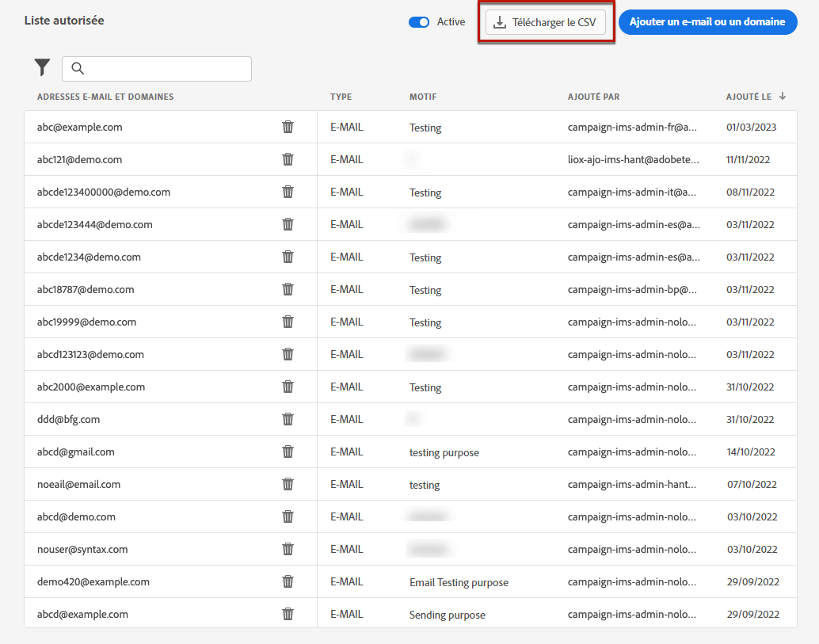Viewport: 819px width, 644px height.
Task: Click trash icon for demo420@example.com
Action: tap(288, 581)
